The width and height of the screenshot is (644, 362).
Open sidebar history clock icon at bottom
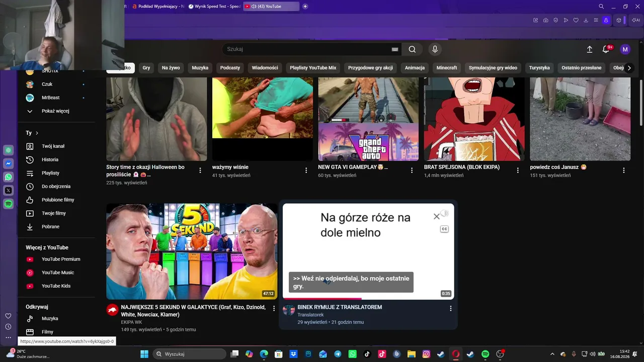[8, 327]
